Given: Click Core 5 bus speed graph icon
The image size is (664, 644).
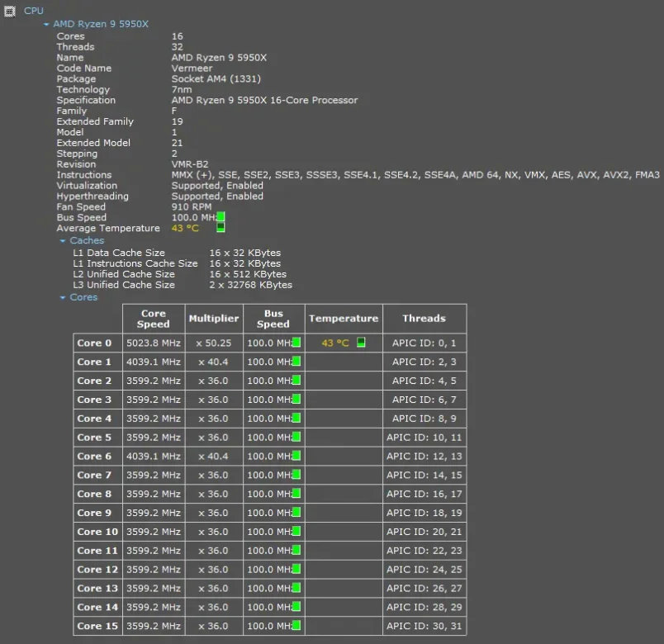Looking at the screenshot, I should point(296,437).
